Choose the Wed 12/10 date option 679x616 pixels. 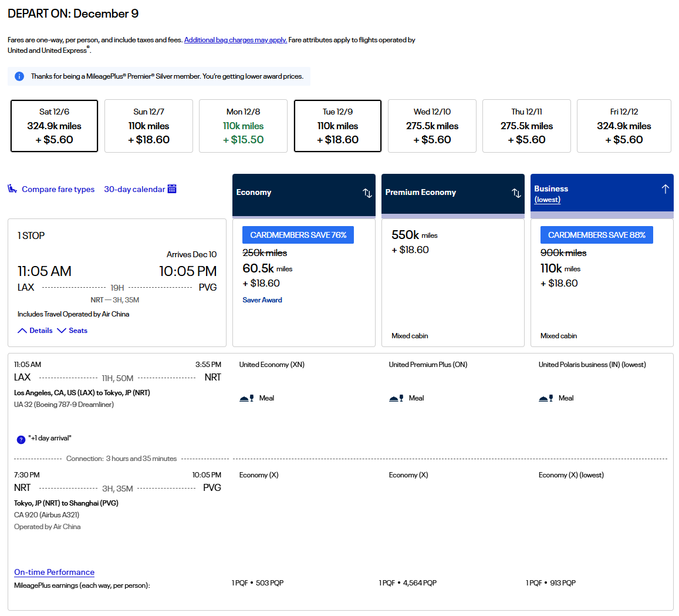pyautogui.click(x=432, y=126)
